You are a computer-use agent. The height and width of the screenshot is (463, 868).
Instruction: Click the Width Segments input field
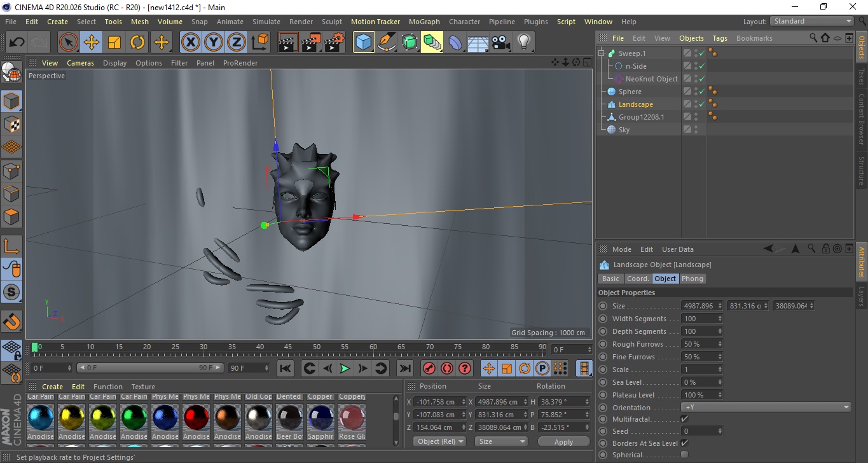(x=698, y=319)
